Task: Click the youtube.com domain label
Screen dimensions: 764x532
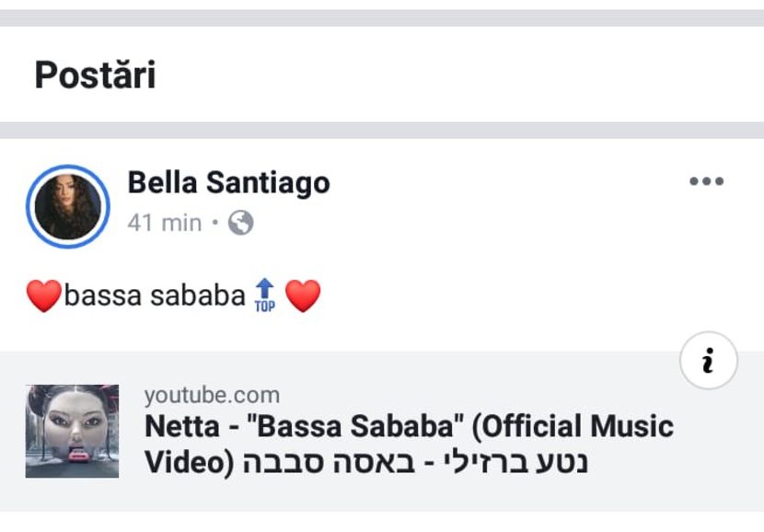Action: (x=212, y=396)
